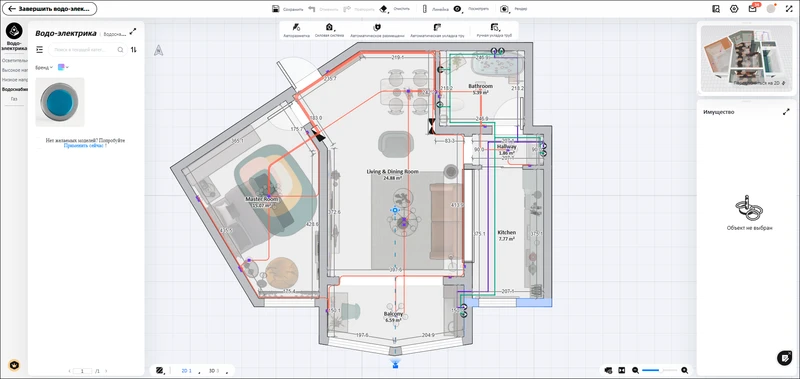Select the Водоснабжение category in sidebar
800x379 pixels.
(x=14, y=89)
